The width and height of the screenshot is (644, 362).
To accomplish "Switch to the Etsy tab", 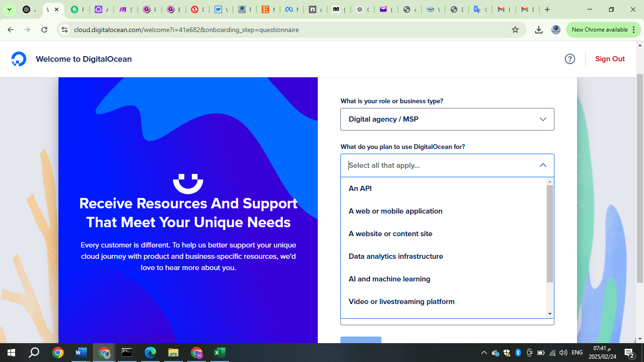I will [x=267, y=9].
